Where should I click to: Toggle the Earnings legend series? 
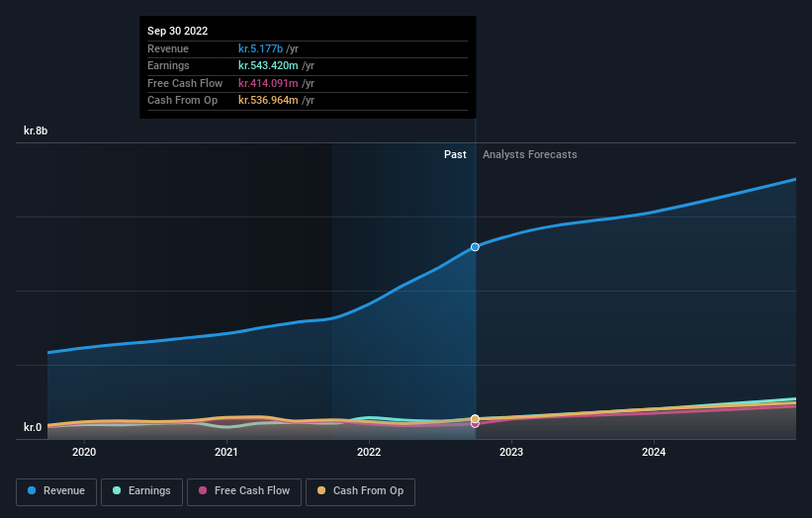pos(141,491)
